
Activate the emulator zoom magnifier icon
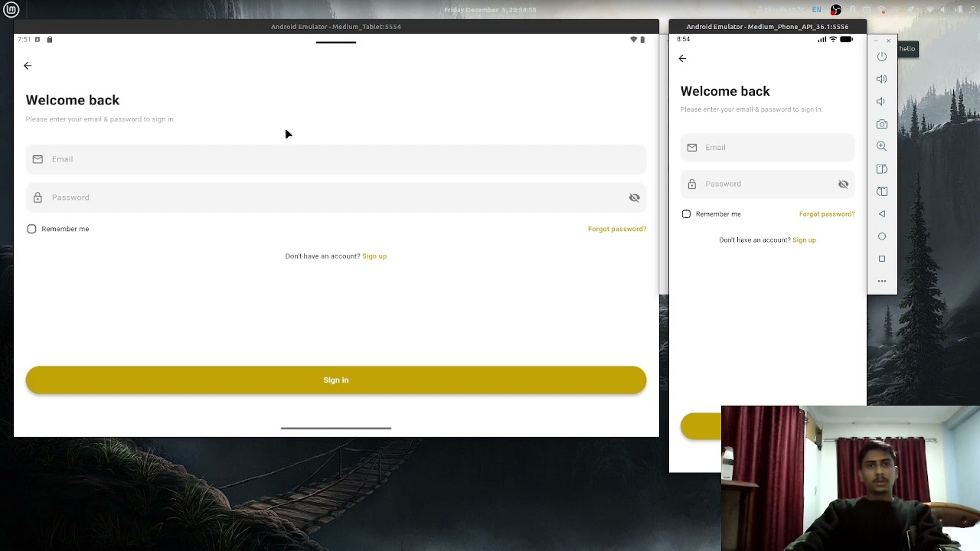tap(882, 146)
